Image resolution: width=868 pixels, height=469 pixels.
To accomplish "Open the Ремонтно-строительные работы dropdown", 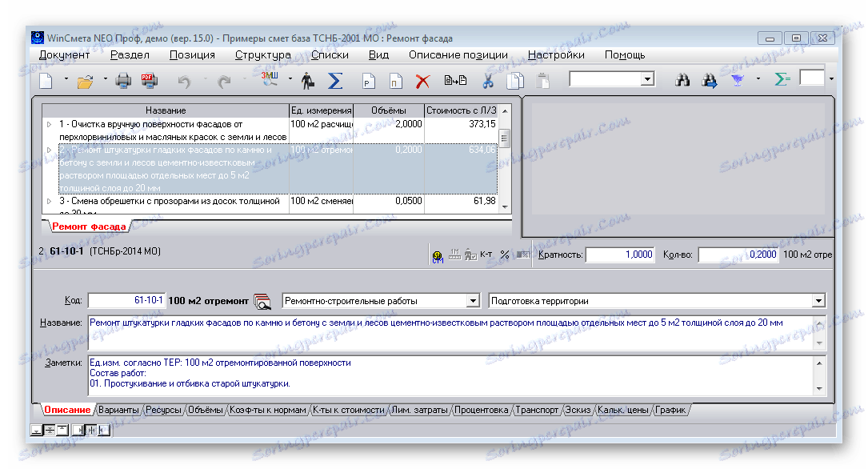I will coord(381,301).
